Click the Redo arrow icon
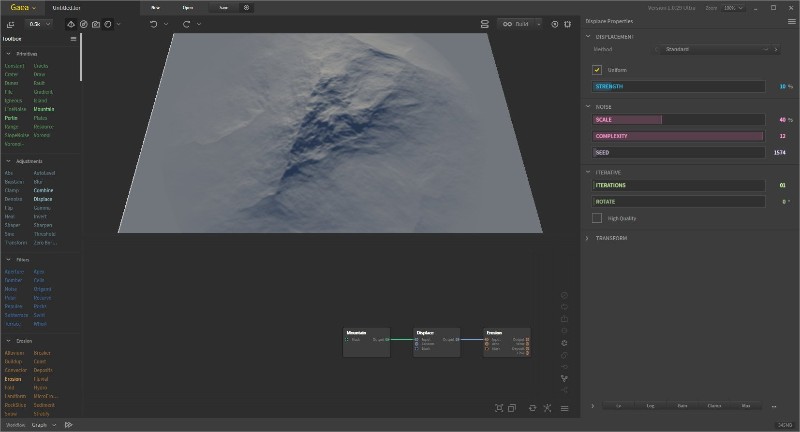Image resolution: width=800 pixels, height=432 pixels. (186, 23)
